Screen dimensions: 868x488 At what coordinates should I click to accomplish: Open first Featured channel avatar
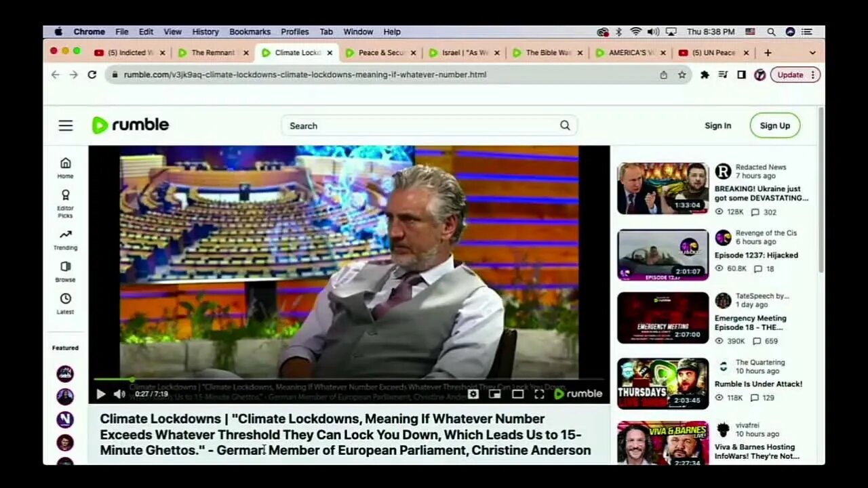point(65,373)
